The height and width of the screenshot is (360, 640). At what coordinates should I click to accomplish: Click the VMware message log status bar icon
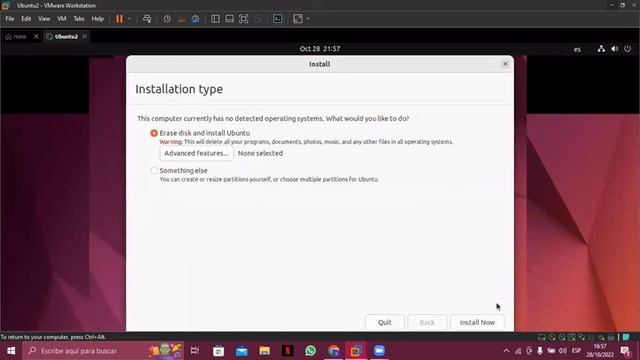[x=626, y=338]
